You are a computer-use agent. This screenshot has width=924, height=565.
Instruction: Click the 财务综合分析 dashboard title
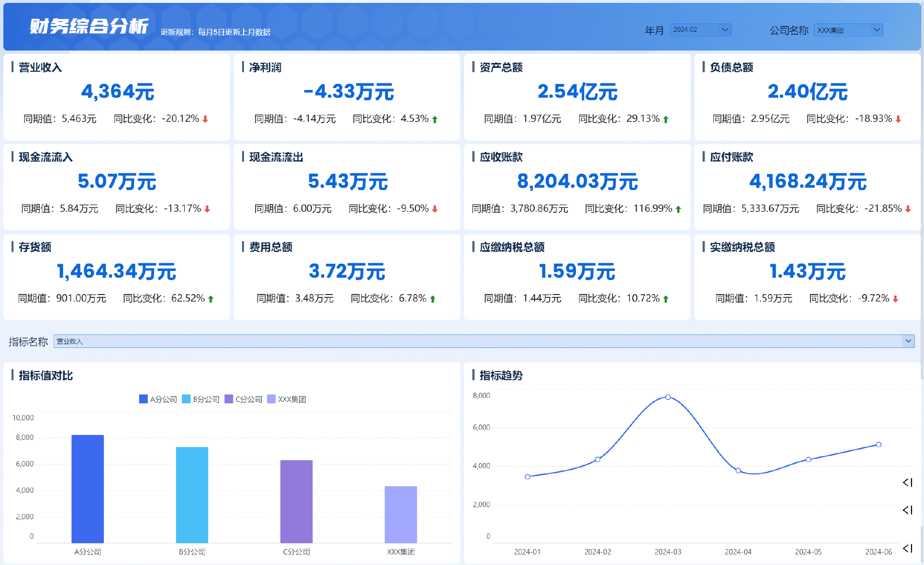pyautogui.click(x=89, y=26)
